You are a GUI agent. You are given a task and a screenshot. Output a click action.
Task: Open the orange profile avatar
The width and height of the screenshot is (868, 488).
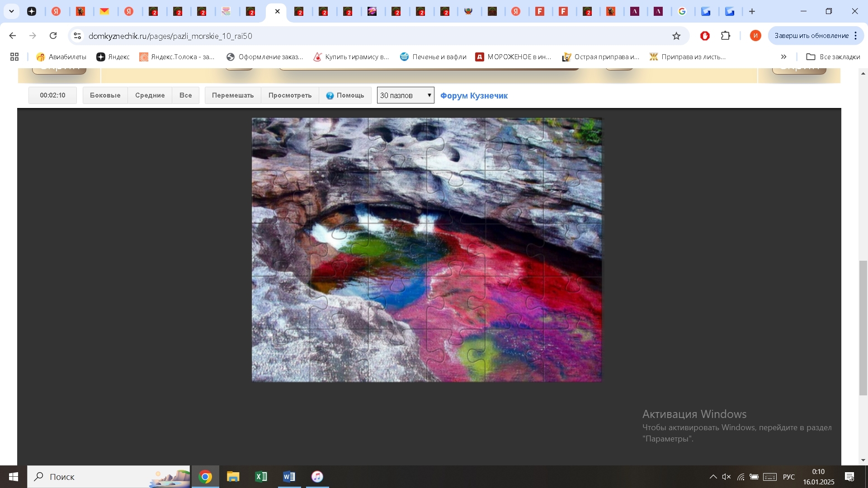pyautogui.click(x=755, y=36)
